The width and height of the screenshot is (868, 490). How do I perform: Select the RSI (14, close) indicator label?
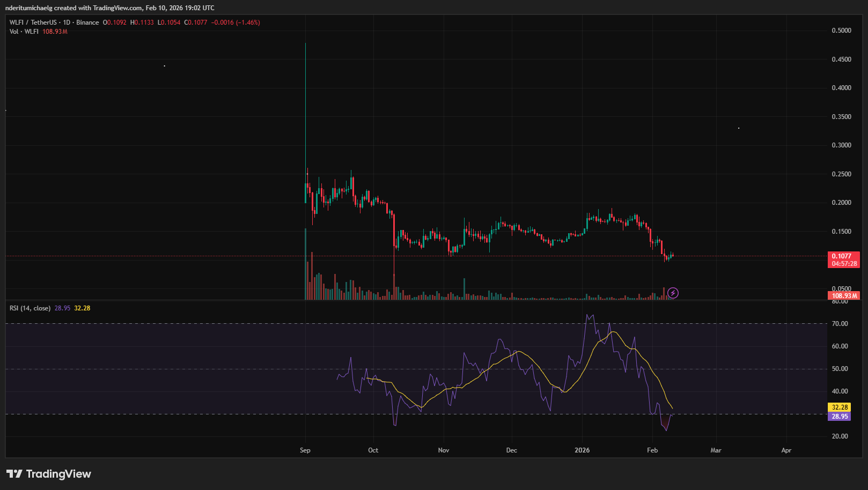click(x=30, y=308)
